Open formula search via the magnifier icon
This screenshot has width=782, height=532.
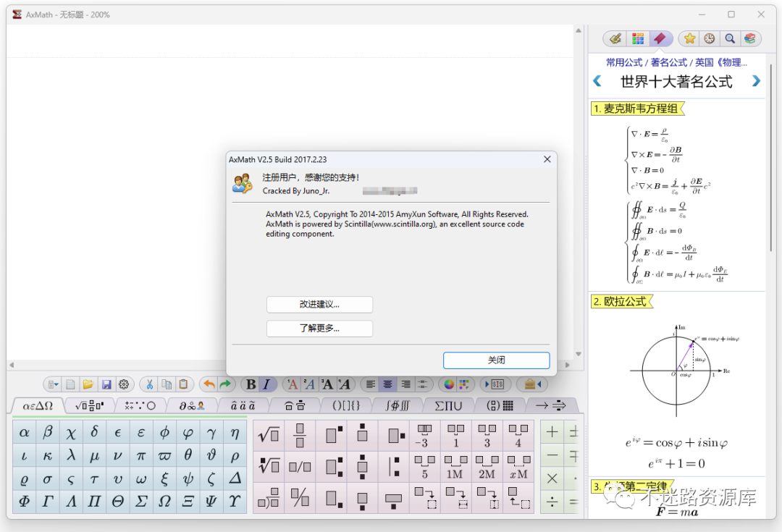tap(730, 38)
